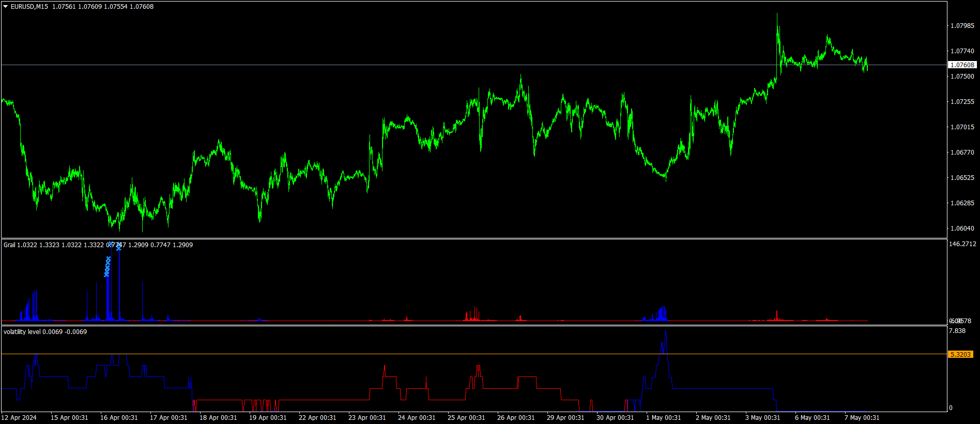Click the 2 May 00:31 time label
The image size is (980, 424).
(x=713, y=418)
